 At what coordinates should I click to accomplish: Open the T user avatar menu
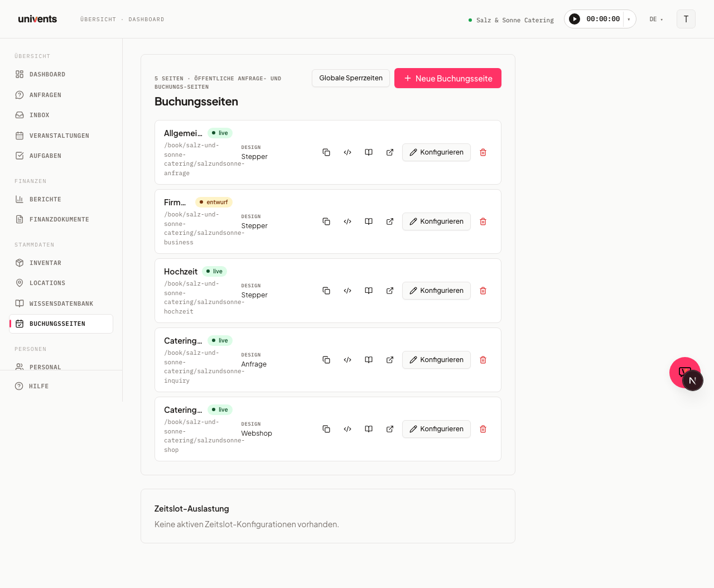[686, 19]
